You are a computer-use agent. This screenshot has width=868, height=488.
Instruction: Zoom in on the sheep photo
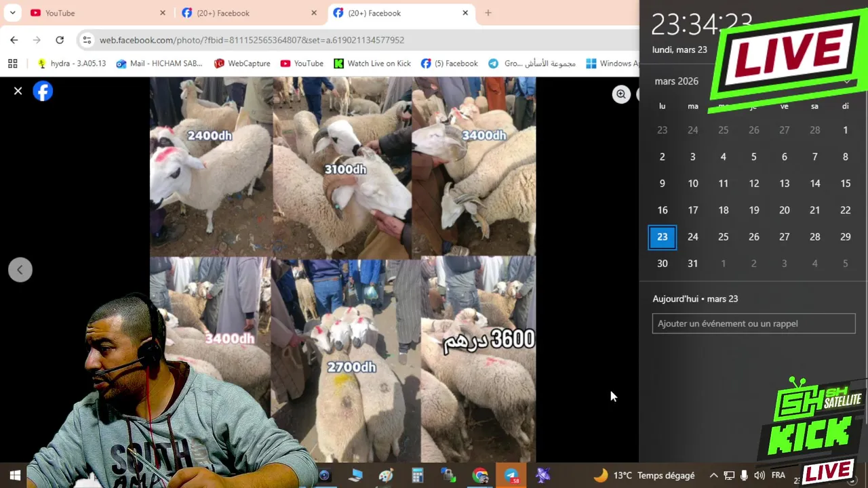coord(621,95)
